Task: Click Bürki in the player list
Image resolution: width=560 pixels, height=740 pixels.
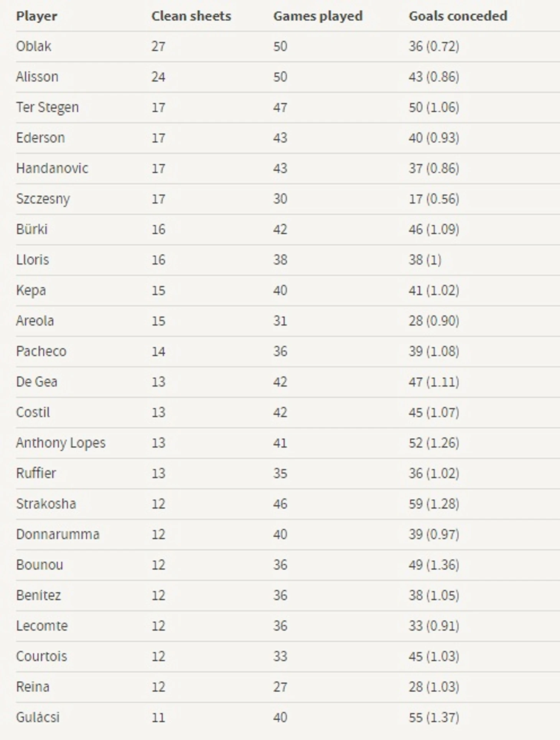Action: click(32, 229)
